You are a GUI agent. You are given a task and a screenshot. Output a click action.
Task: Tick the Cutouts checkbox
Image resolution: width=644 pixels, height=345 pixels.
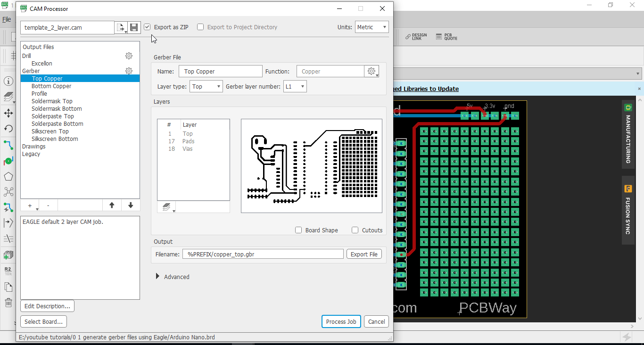coord(355,230)
